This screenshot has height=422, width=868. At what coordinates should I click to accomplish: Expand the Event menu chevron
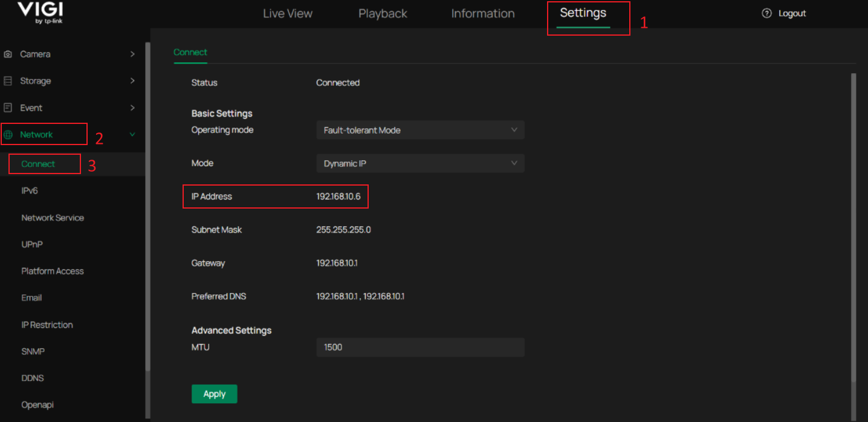click(x=132, y=108)
